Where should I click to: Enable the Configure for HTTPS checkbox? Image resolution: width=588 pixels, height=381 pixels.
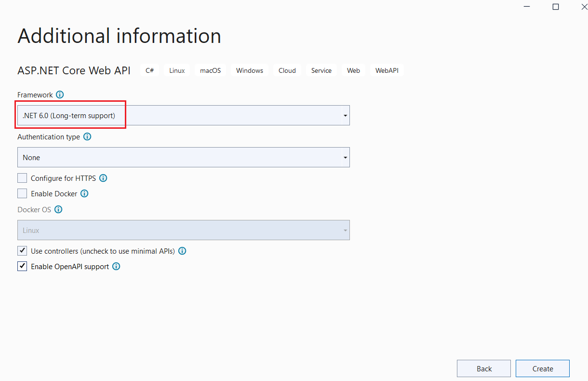[22, 178]
